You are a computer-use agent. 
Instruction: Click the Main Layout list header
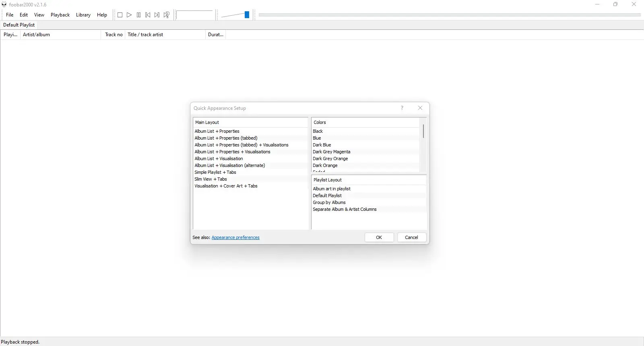click(x=250, y=122)
